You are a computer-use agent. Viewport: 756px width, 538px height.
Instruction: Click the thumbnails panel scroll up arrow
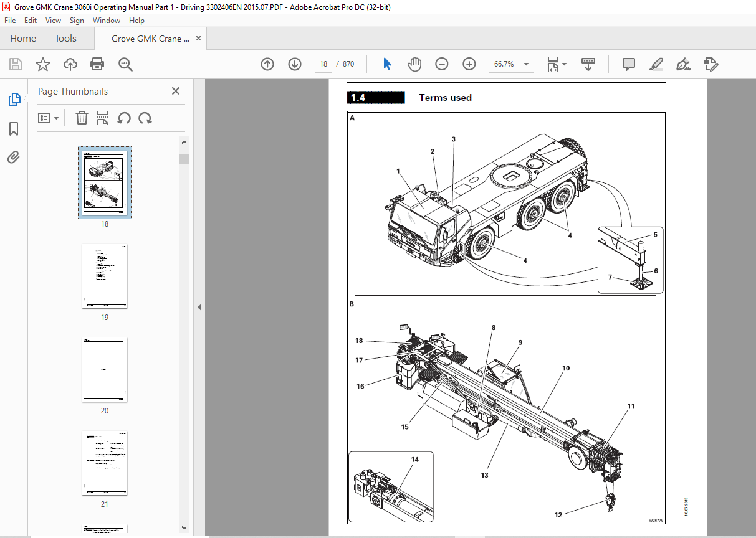pyautogui.click(x=184, y=141)
